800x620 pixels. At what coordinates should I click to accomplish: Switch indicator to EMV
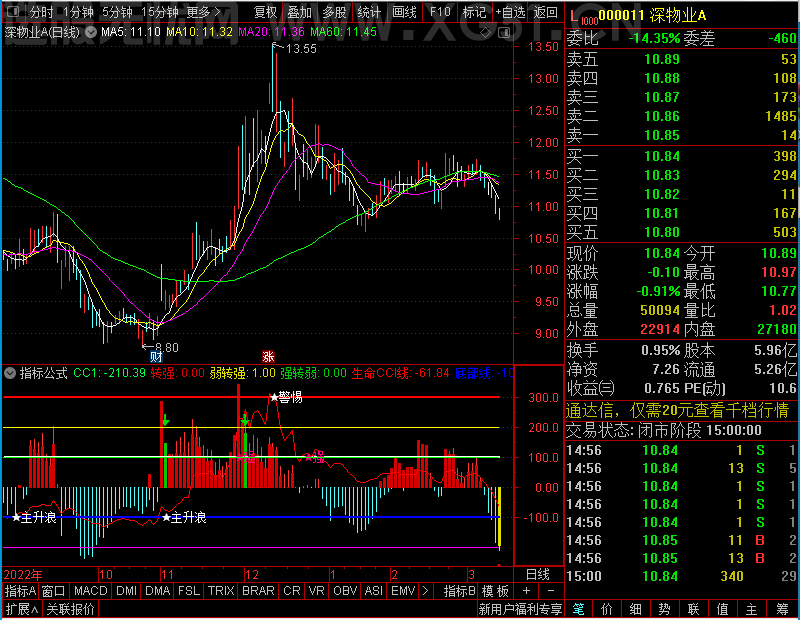pos(403,591)
